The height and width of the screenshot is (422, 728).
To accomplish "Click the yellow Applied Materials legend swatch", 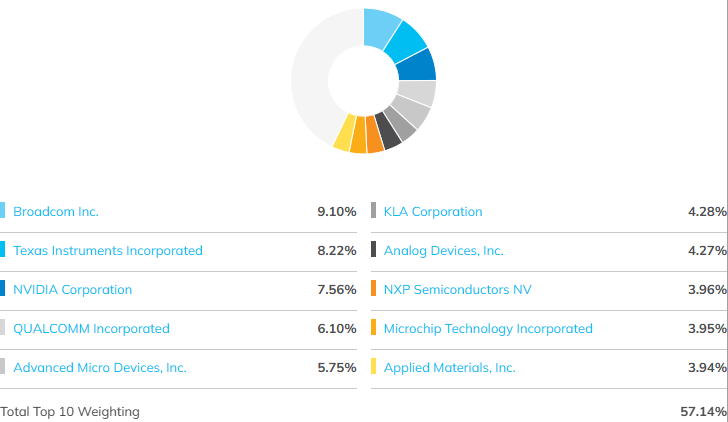I will 373,366.
